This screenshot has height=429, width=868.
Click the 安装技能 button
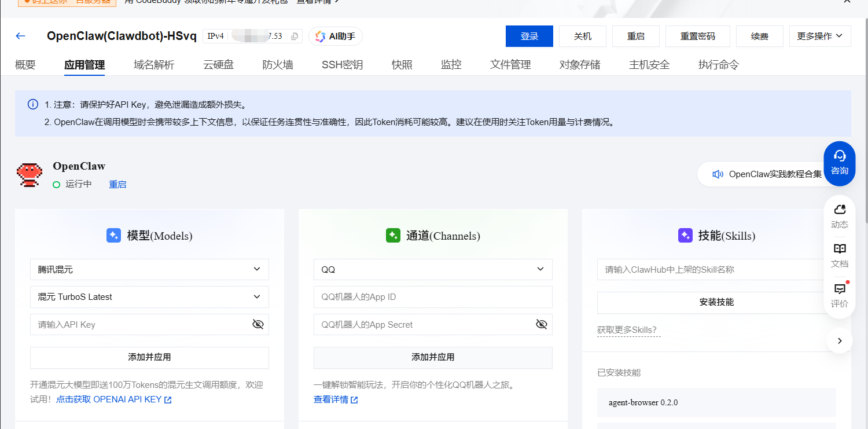click(x=716, y=302)
